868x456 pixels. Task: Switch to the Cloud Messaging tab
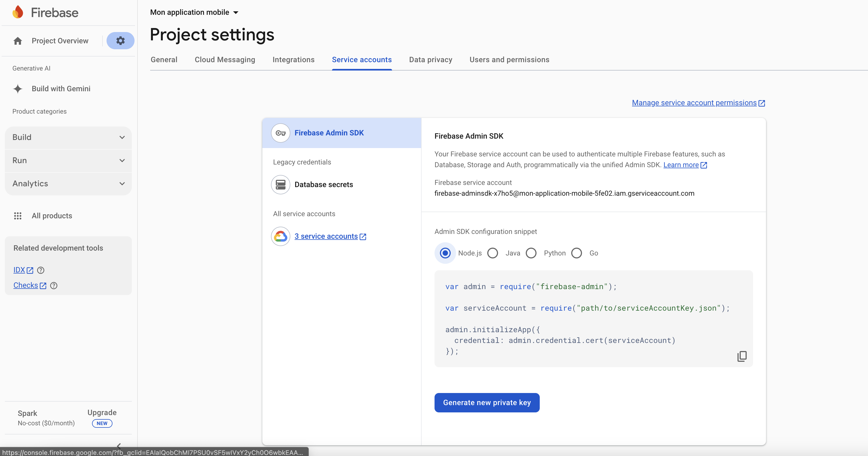[225, 60]
